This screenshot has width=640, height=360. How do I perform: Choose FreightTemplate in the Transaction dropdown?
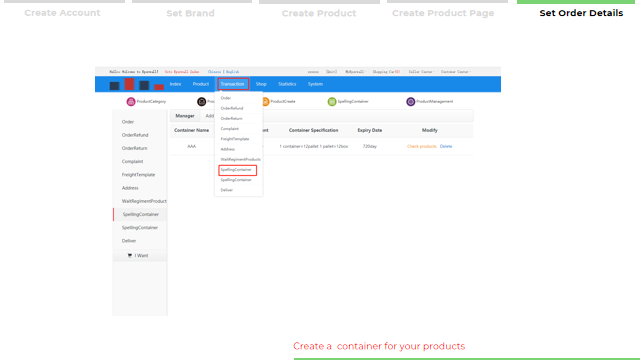click(x=235, y=139)
